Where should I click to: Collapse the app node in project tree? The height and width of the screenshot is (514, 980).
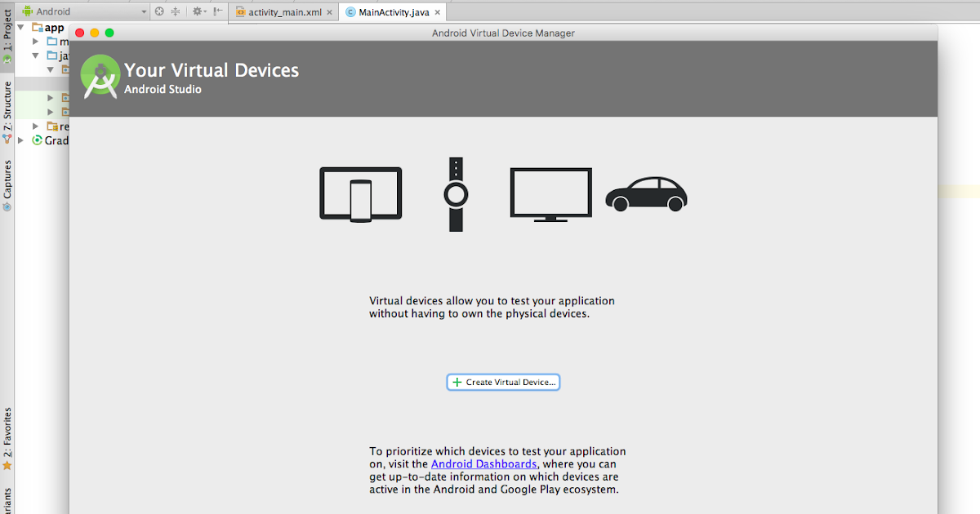point(20,27)
